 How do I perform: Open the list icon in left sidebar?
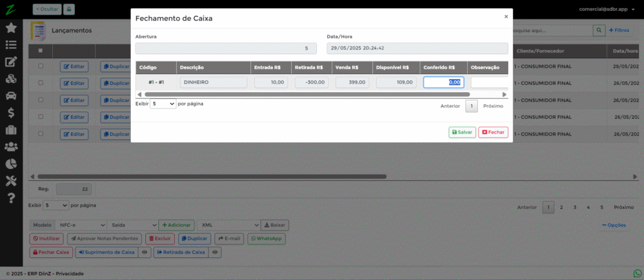point(11,45)
